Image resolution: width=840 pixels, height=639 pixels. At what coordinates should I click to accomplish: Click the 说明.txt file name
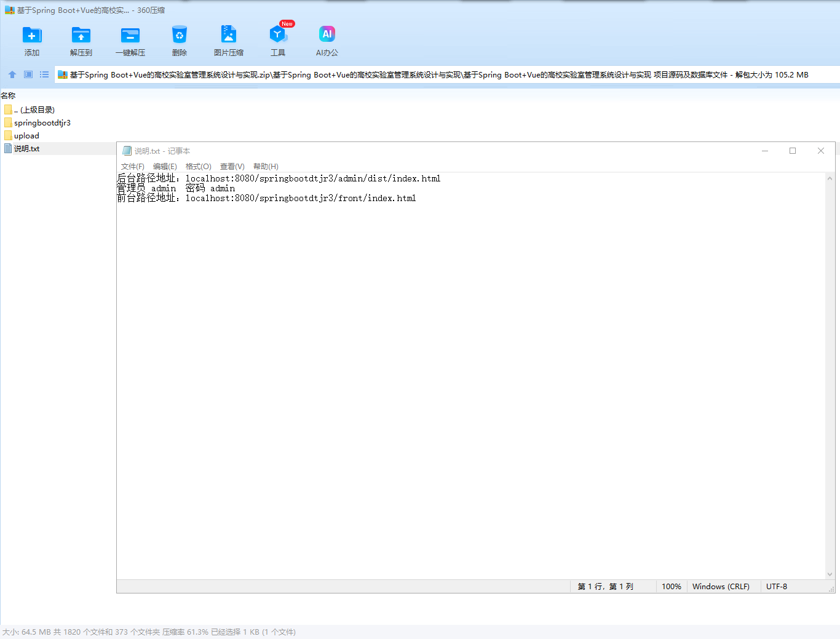click(26, 148)
